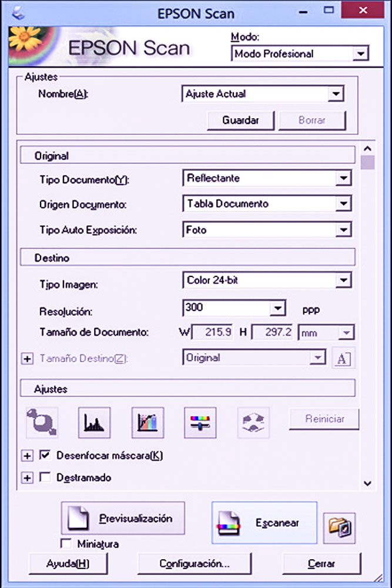Open the Resolución dropdown arrow

(278, 308)
